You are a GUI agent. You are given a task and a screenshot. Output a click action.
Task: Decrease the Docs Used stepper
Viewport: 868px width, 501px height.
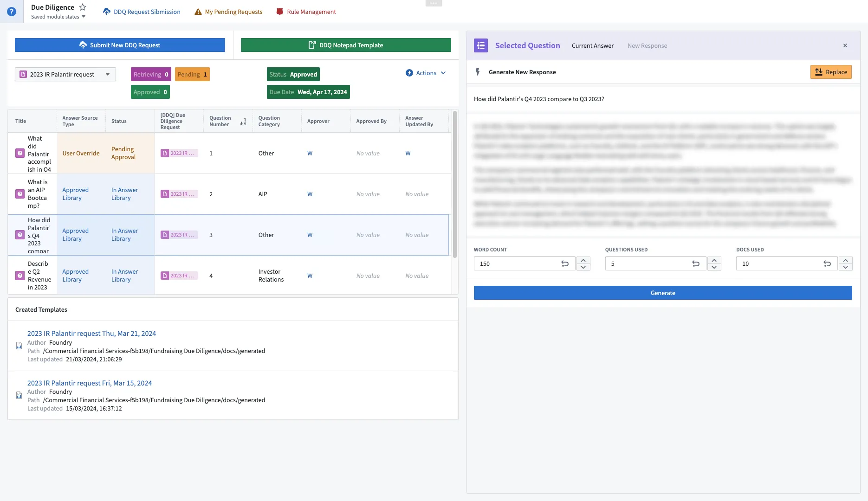[x=846, y=267]
